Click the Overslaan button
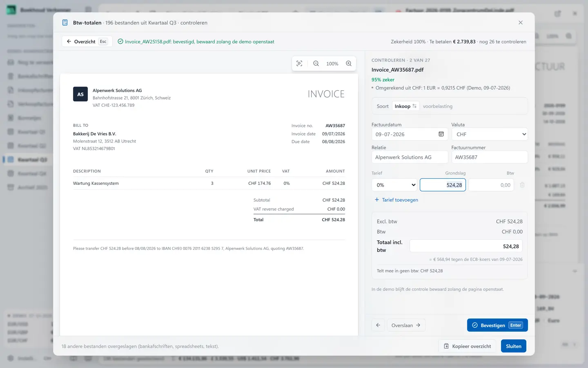Screen dimensions: 588x368 (406, 325)
